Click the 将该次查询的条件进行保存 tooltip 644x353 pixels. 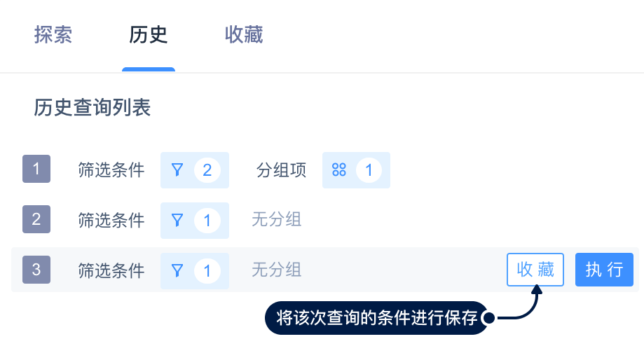coord(377,318)
